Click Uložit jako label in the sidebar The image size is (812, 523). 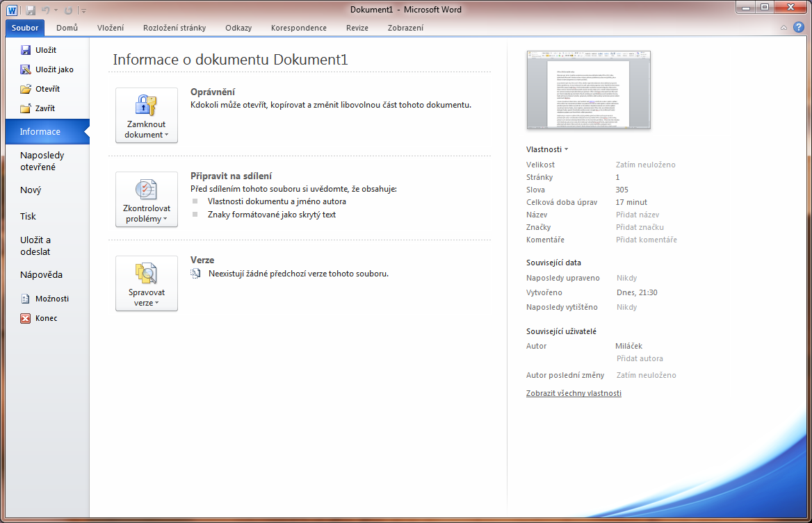tap(54, 69)
